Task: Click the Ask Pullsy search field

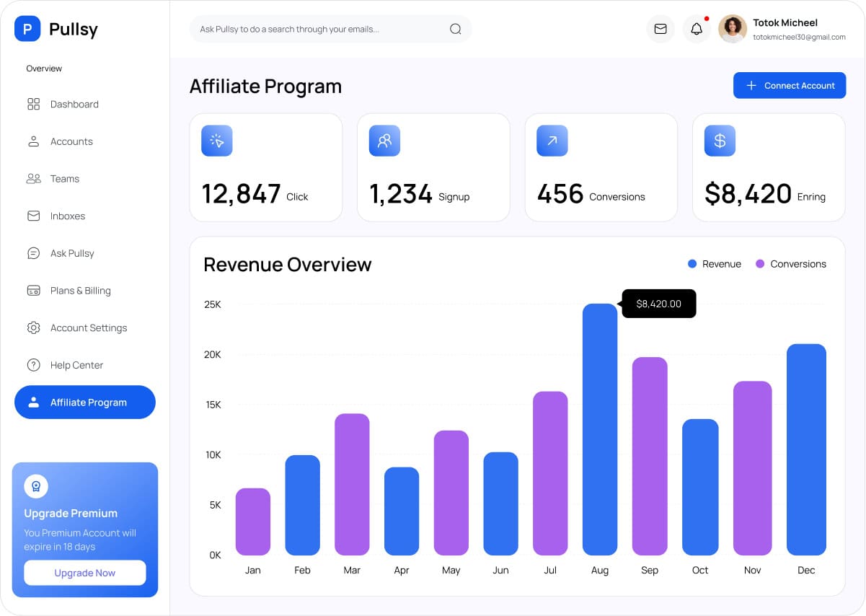Action: coord(330,29)
